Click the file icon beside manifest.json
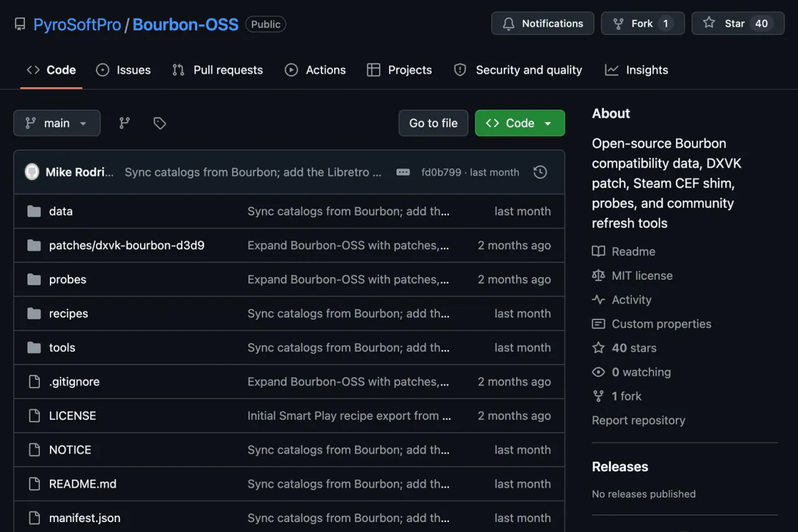Image resolution: width=798 pixels, height=532 pixels. [34, 518]
